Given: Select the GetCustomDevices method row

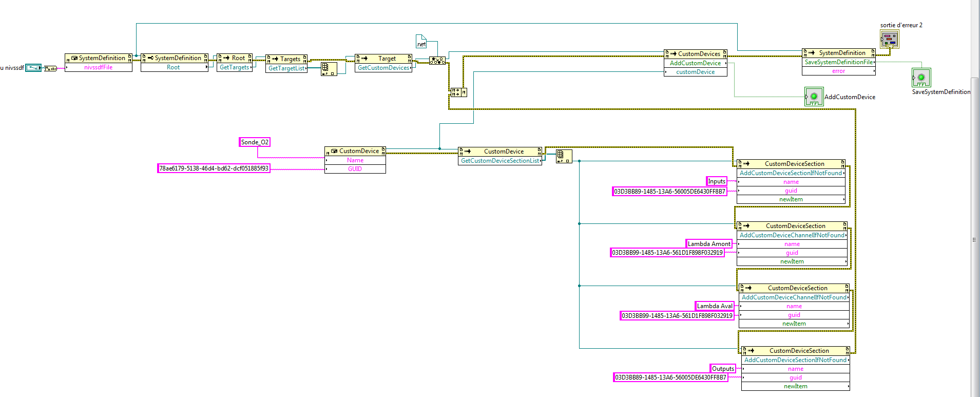Looking at the screenshot, I should (383, 68).
